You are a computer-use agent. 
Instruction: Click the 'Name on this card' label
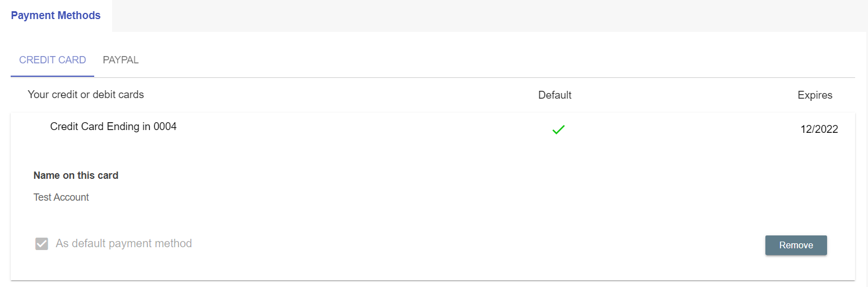tap(76, 175)
